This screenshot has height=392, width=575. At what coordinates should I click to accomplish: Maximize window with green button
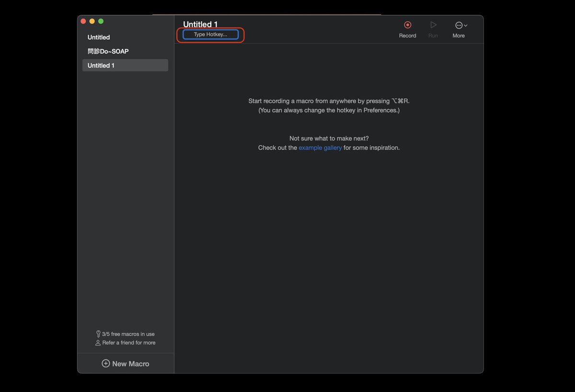click(101, 21)
